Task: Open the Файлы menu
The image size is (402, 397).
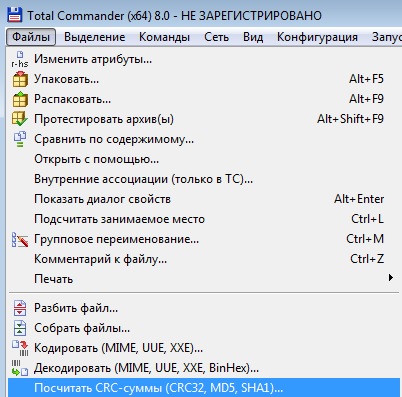Action: pyautogui.click(x=31, y=37)
